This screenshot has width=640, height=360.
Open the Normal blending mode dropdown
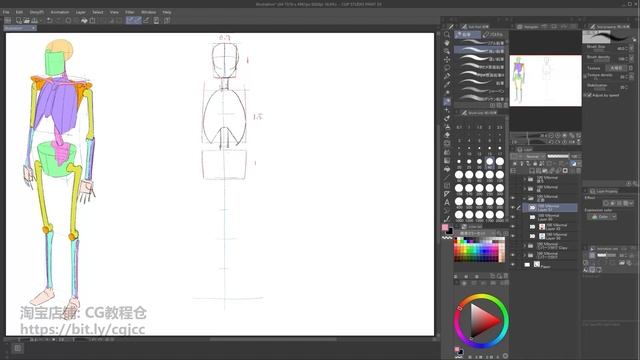535,156
